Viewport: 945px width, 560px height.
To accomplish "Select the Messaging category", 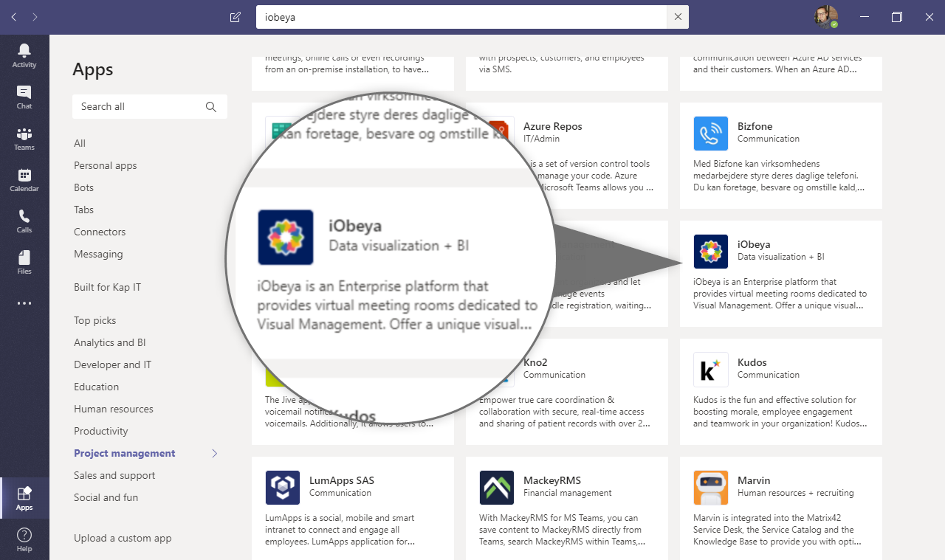I will point(98,254).
